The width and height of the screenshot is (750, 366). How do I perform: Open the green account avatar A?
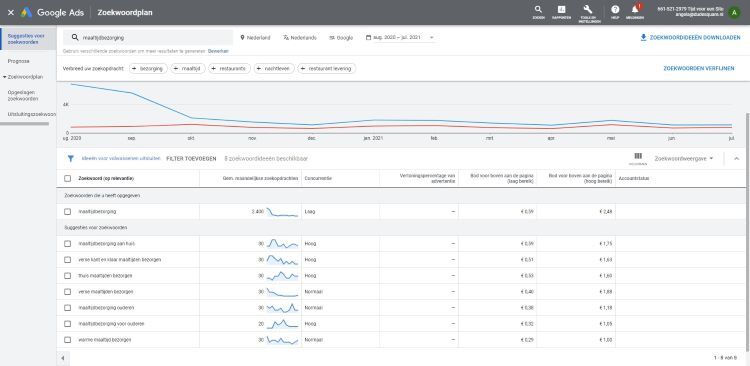pyautogui.click(x=734, y=13)
